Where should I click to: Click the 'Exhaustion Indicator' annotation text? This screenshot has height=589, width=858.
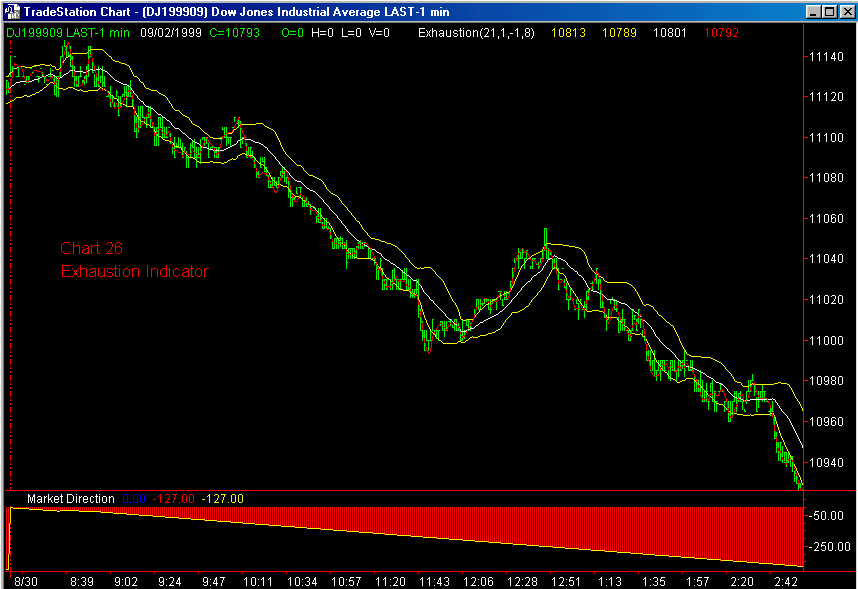(135, 272)
